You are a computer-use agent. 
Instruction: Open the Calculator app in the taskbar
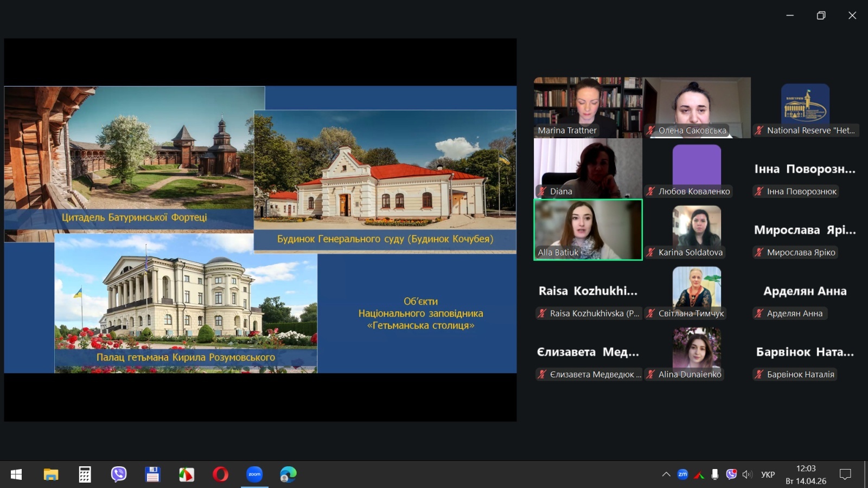[85, 474]
